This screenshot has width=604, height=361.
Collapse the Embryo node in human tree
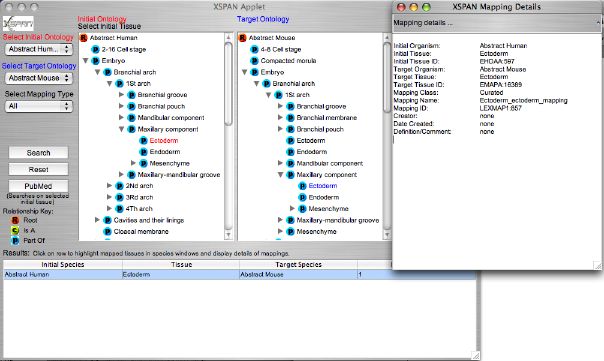pyautogui.click(x=86, y=61)
